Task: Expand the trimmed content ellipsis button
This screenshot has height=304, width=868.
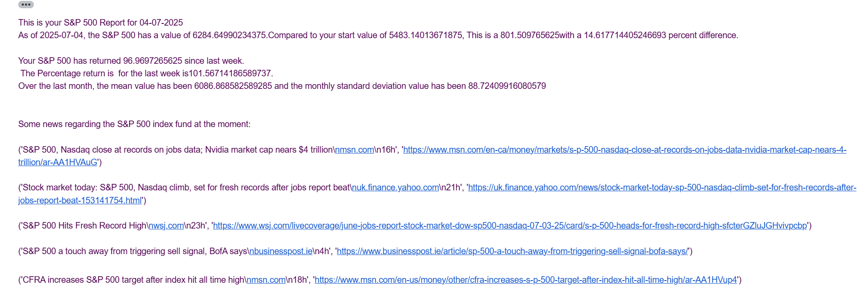Action: [26, 5]
